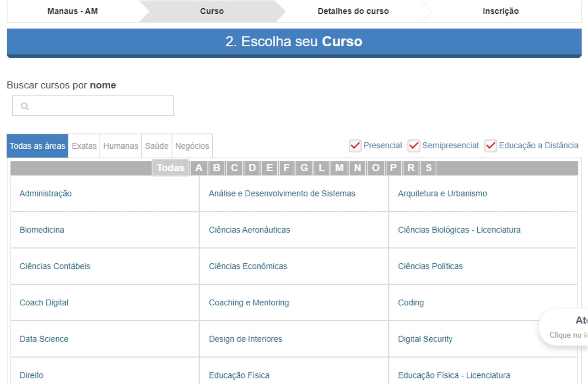Go back to Manaus - AM step
588x384 pixels.
click(x=73, y=11)
